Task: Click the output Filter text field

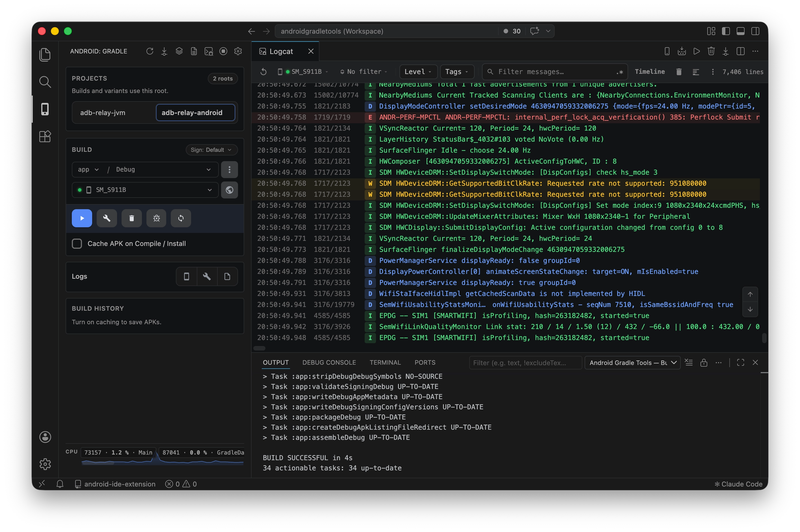Action: tap(526, 363)
